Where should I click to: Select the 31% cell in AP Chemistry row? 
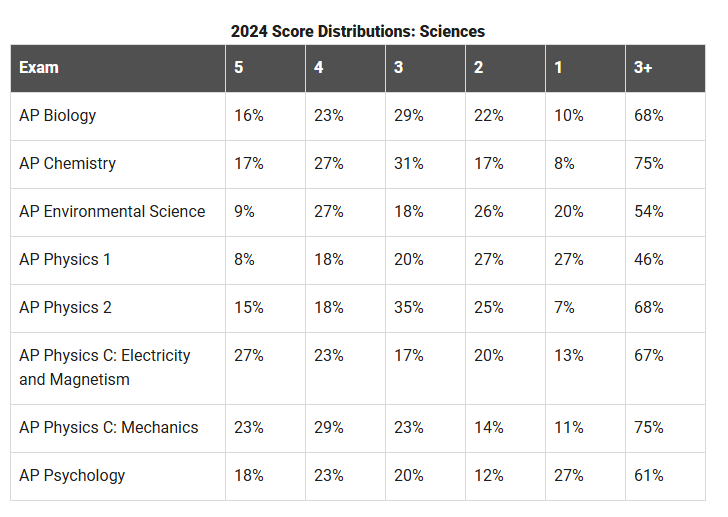point(409,163)
